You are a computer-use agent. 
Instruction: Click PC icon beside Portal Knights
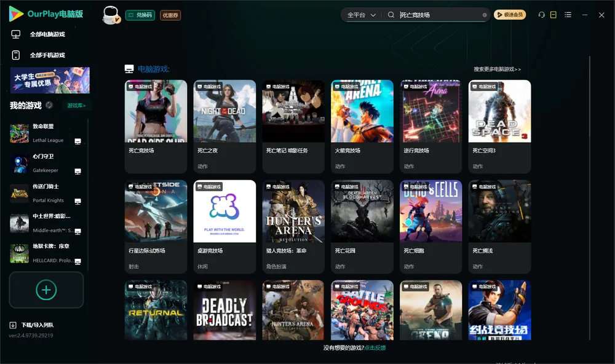77,202
